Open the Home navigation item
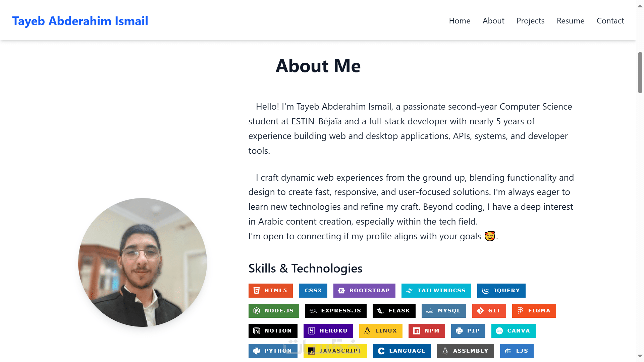644x362 pixels. (x=460, y=21)
